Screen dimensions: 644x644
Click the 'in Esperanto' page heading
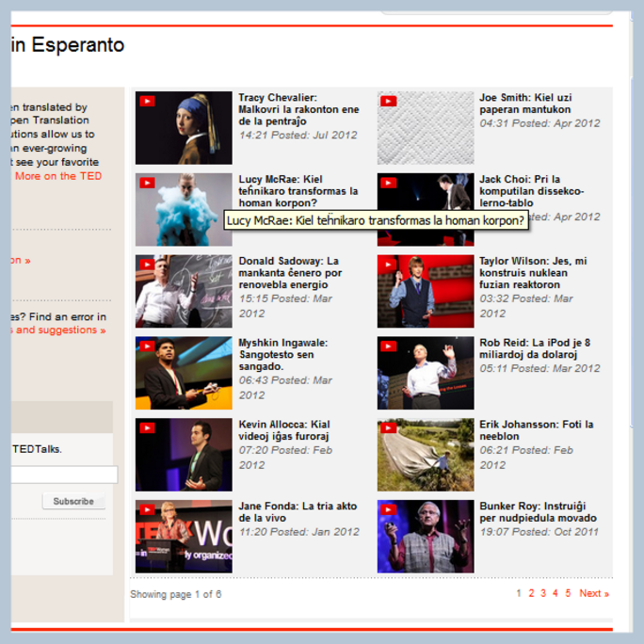click(68, 45)
